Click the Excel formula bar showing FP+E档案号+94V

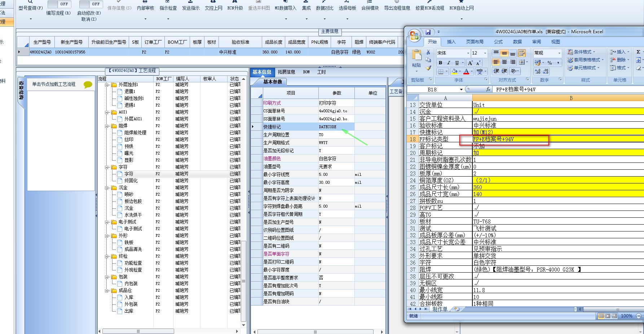click(x=568, y=90)
